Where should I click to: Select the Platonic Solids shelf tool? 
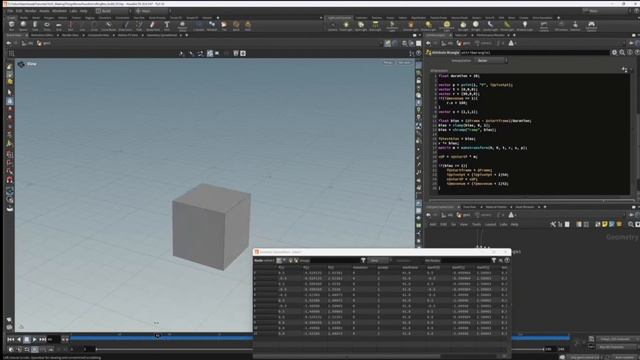(182, 26)
